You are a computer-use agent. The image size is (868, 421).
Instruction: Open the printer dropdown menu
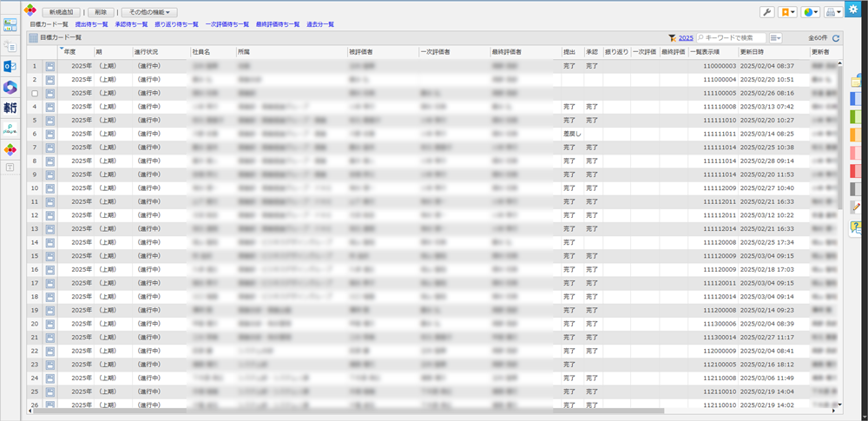833,12
